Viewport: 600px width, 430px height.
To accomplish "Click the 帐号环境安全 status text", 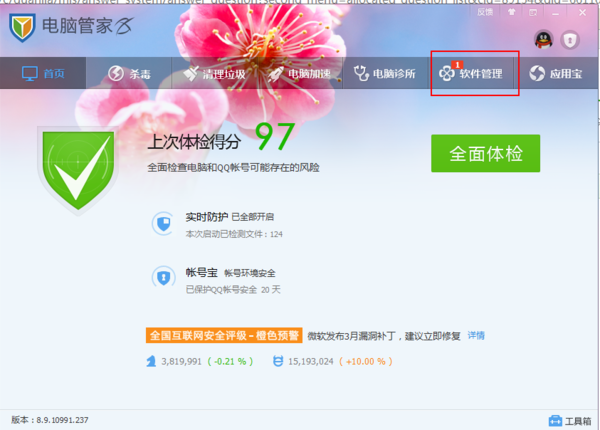I will pos(250,273).
